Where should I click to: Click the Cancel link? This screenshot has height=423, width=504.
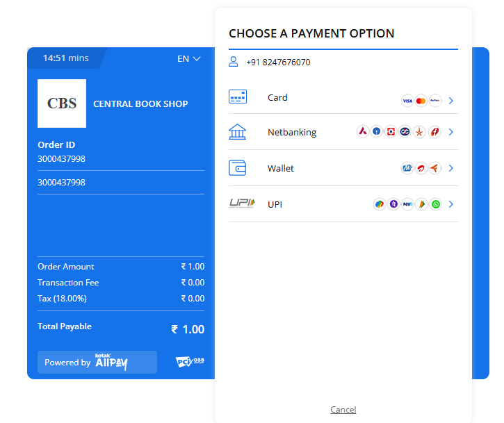[x=343, y=410]
